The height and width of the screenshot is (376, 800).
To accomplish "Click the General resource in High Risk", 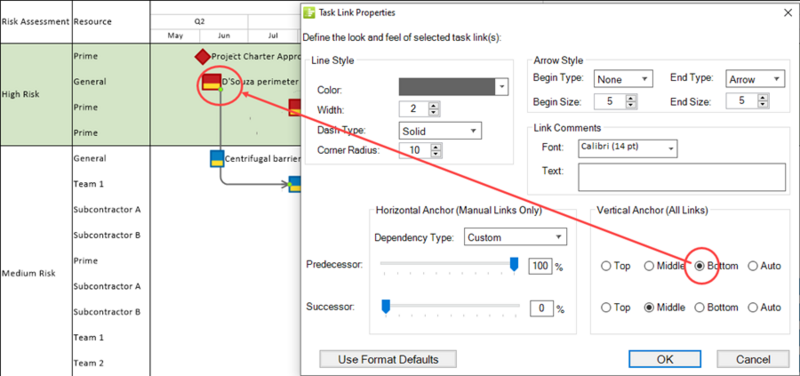I will point(90,82).
